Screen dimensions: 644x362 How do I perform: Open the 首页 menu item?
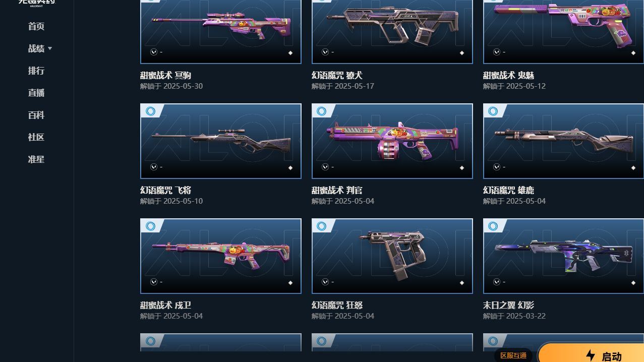point(36,26)
